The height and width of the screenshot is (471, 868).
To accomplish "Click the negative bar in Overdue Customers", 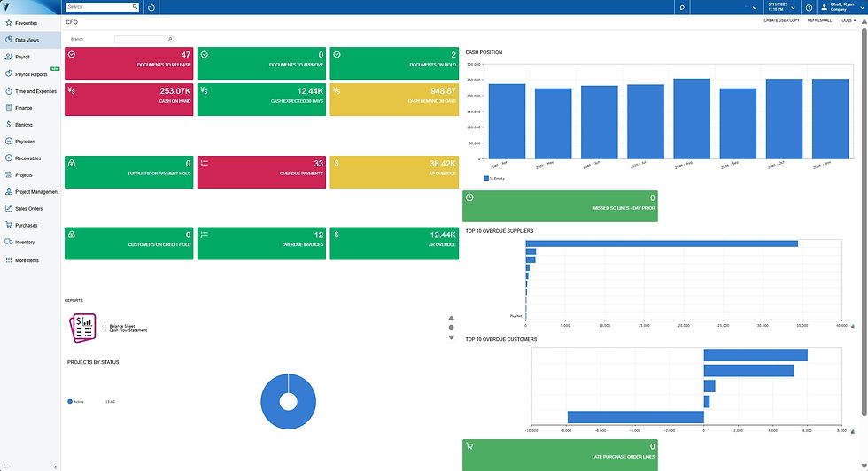I will [636, 417].
